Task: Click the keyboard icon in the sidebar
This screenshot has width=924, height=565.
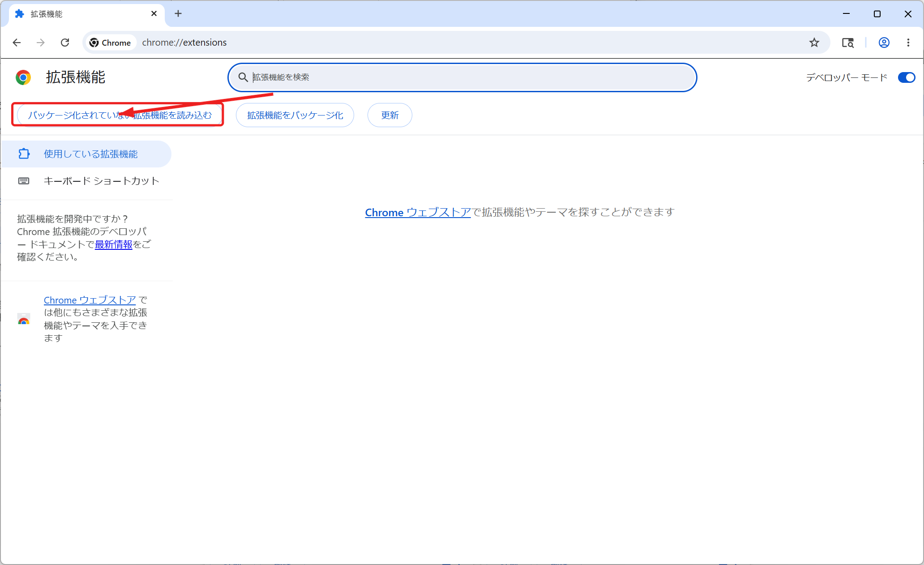Action: click(x=24, y=181)
